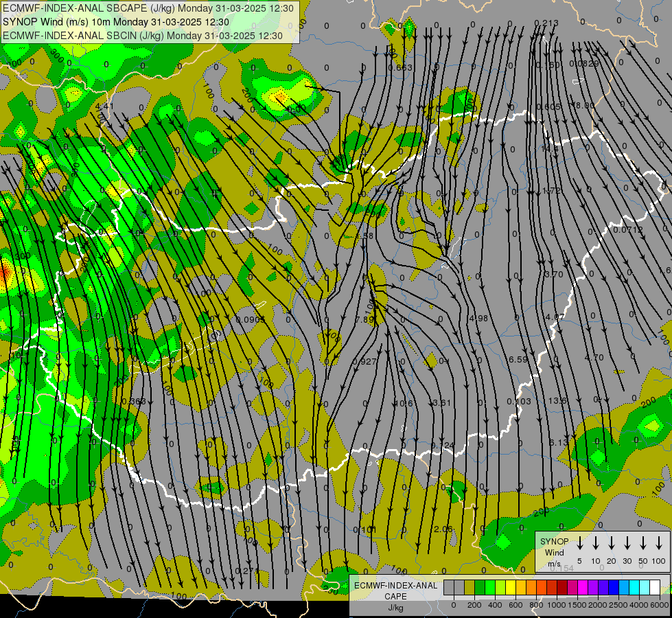Click the 3.61 value on the map

[442, 402]
